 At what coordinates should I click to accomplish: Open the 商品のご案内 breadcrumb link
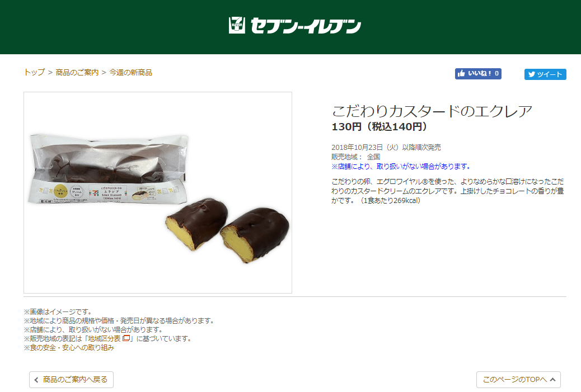click(x=77, y=72)
